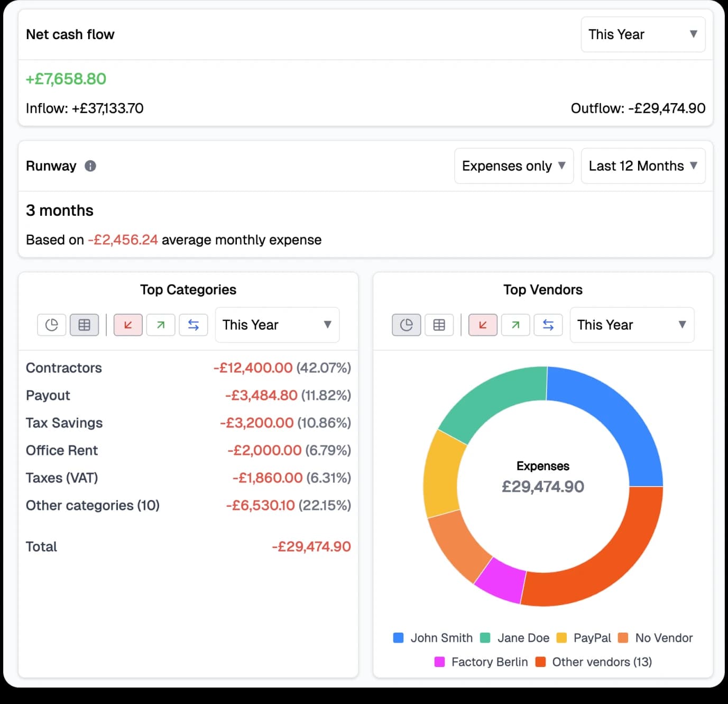This screenshot has height=704, width=728.
Task: Switch Top Categories to pie chart view
Action: point(51,325)
